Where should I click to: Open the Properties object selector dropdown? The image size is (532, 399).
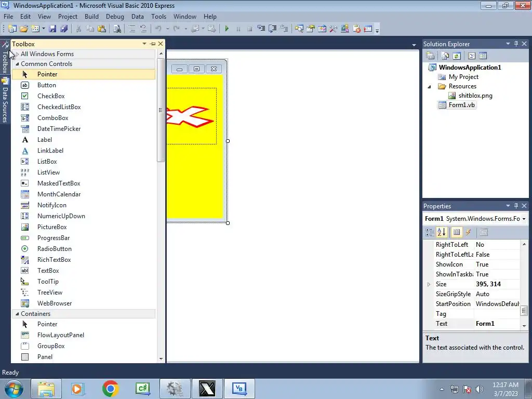[x=524, y=219]
